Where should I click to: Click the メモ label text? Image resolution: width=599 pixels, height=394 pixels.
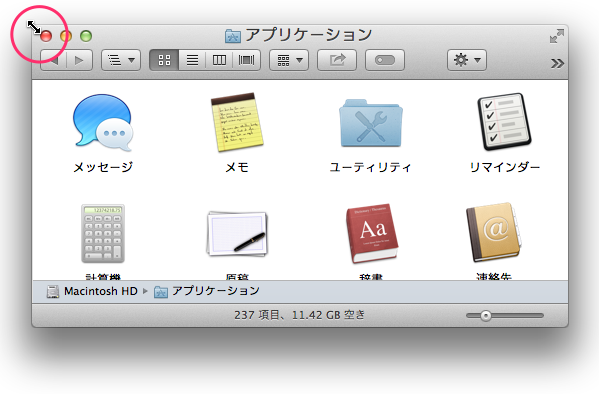tap(237, 167)
